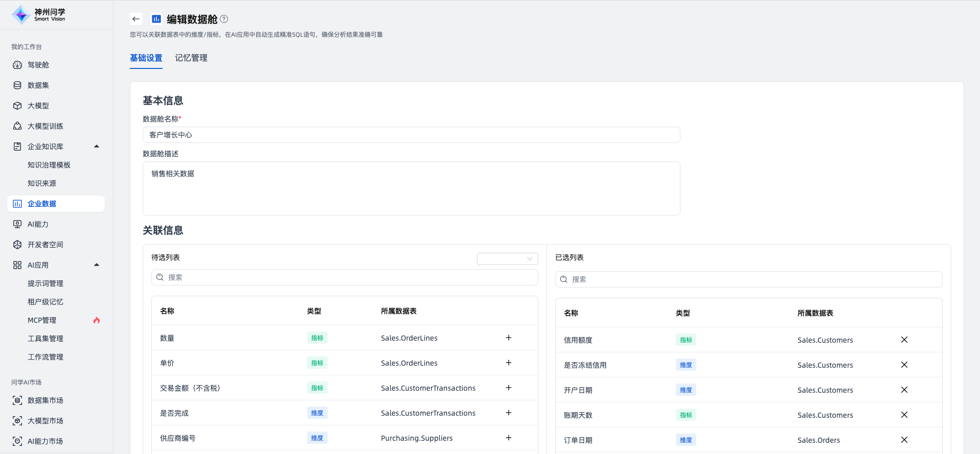Click the 交易金额（不含税） name cell
980x454 pixels.
(190, 388)
